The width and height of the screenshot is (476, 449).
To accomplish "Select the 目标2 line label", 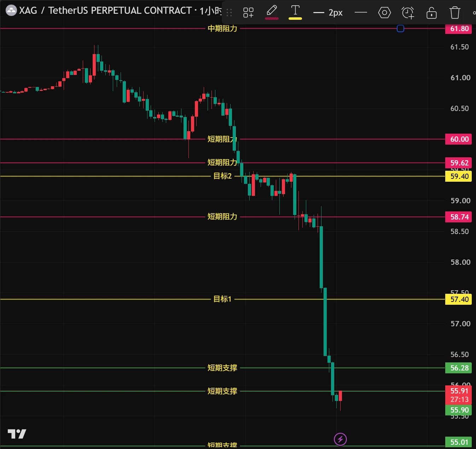I will (x=222, y=176).
